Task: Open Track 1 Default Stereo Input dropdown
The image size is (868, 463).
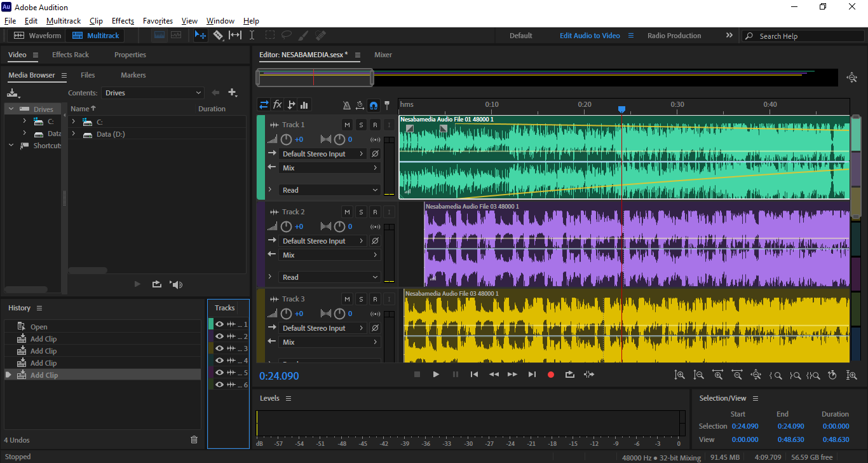Action: click(x=323, y=154)
